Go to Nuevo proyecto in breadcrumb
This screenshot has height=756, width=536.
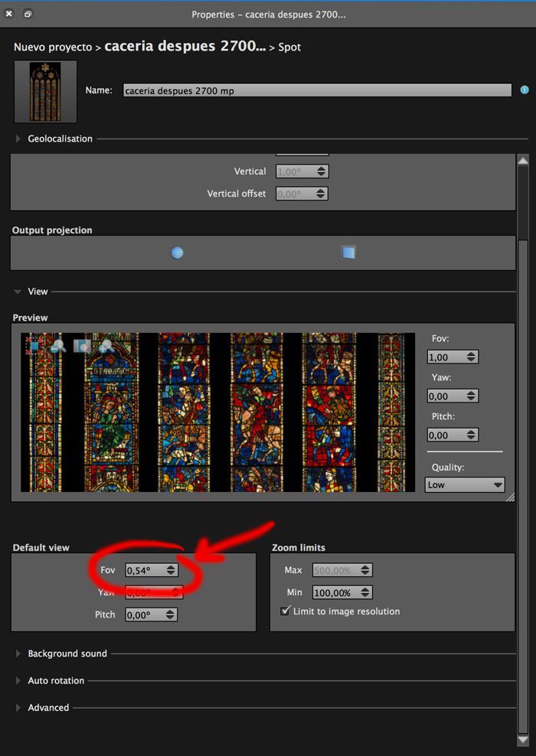(x=53, y=47)
